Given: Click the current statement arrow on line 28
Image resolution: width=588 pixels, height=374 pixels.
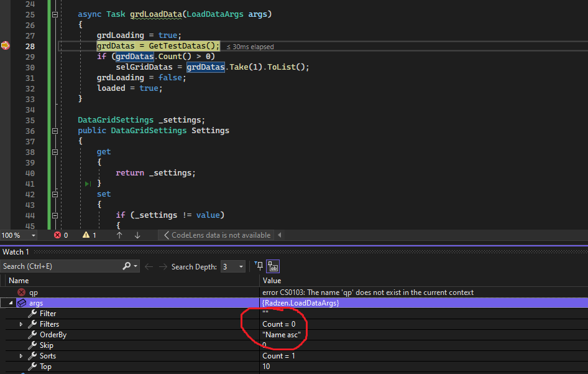Looking at the screenshot, I should pos(5,45).
